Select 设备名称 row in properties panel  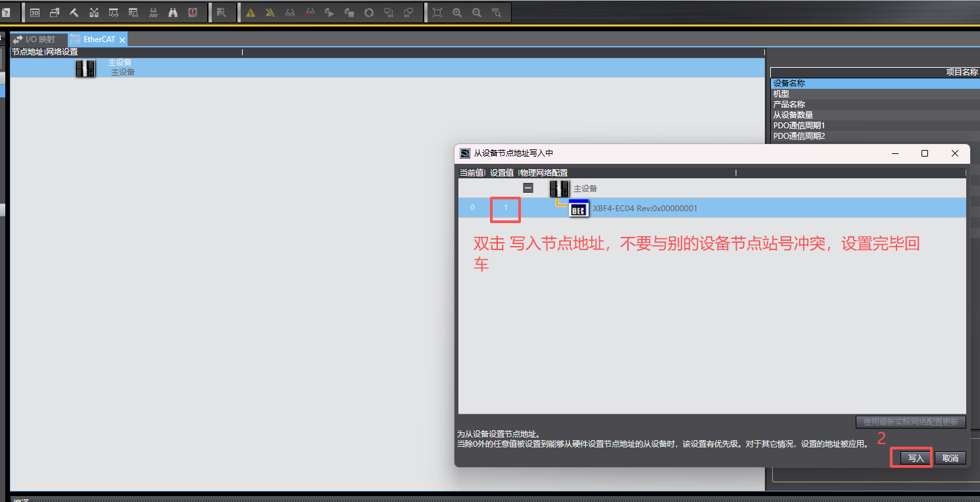click(789, 84)
